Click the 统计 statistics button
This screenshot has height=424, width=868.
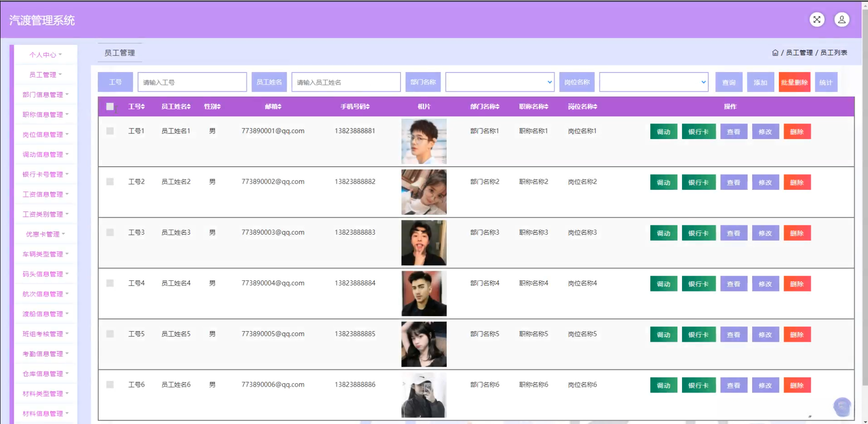click(826, 82)
